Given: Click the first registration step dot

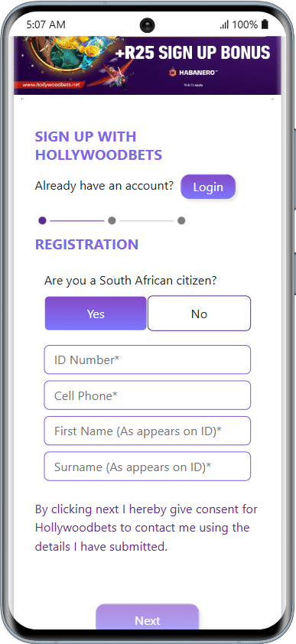Looking at the screenshot, I should (42, 221).
